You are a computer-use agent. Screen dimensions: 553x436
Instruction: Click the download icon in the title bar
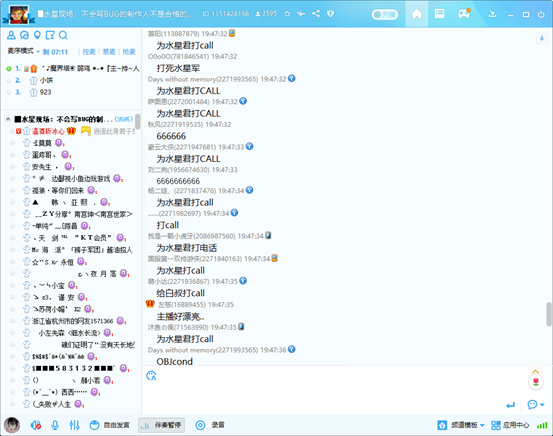[x=492, y=14]
